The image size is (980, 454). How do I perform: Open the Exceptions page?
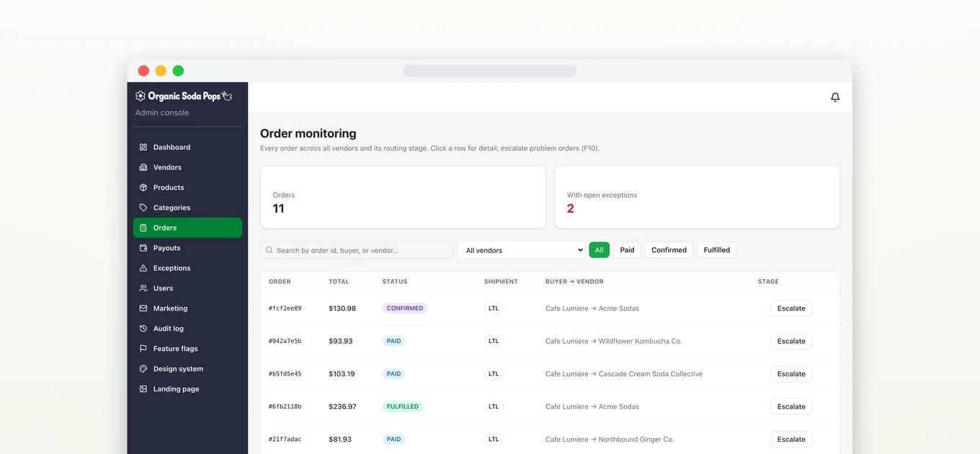[x=187, y=268]
